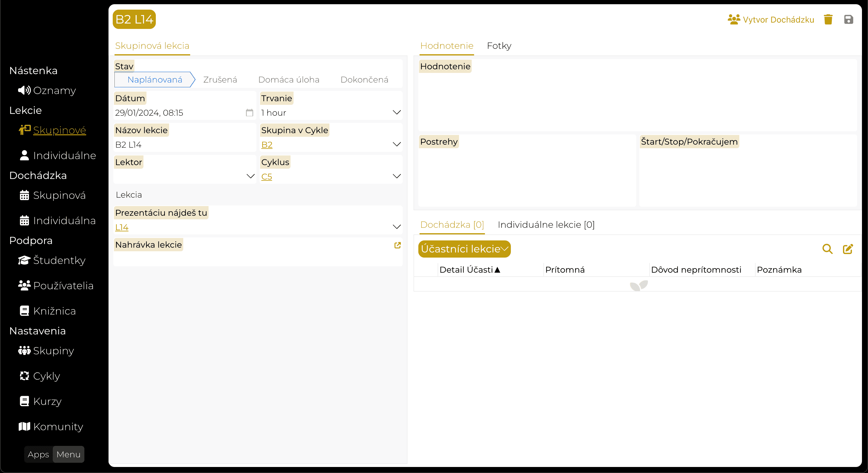Set status to Dokončená
The image size is (868, 473).
pos(364,80)
